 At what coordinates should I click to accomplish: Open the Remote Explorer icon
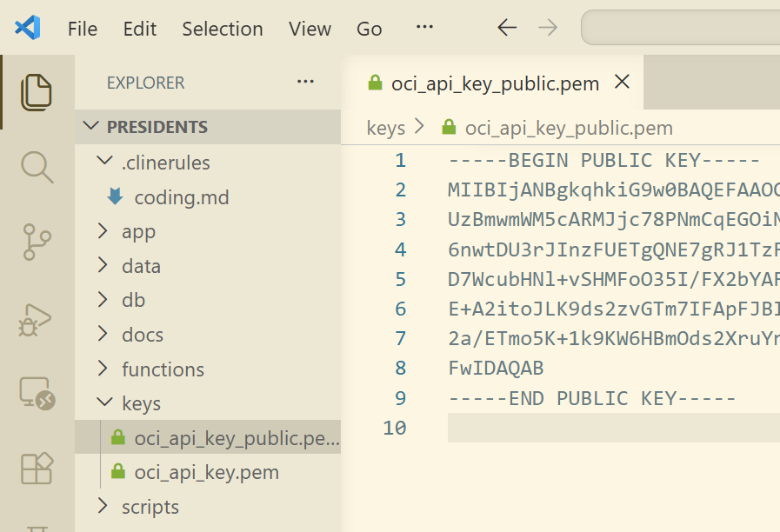(x=37, y=394)
